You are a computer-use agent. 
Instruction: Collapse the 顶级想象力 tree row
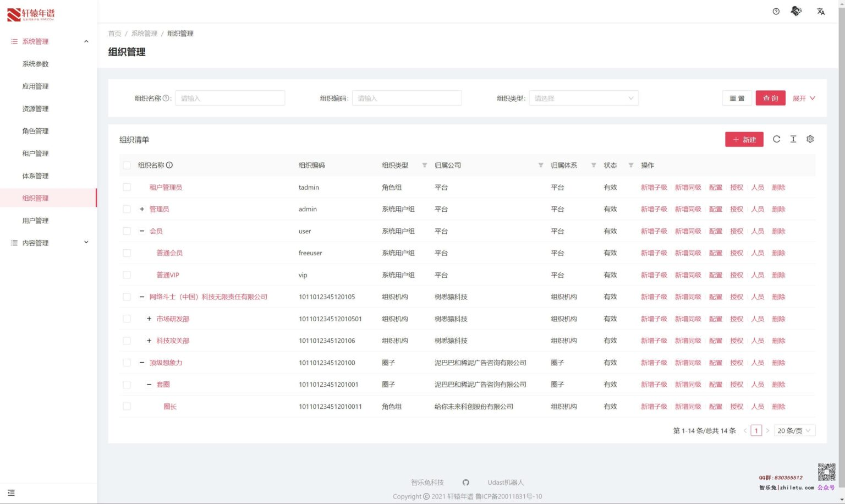click(142, 363)
